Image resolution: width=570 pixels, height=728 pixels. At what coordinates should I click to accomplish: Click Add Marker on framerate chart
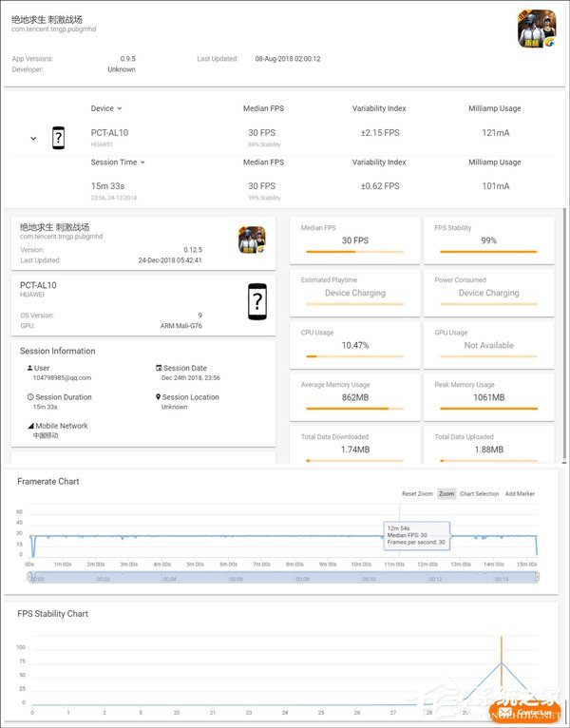(x=520, y=493)
